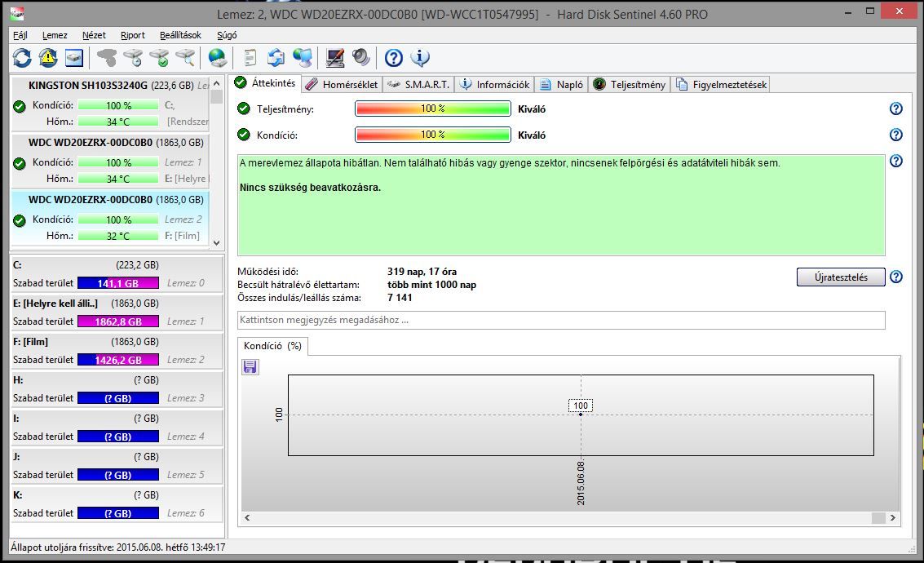924x563 pixels.
Task: Click the blue question mark help toolbar icon
Action: [394, 58]
